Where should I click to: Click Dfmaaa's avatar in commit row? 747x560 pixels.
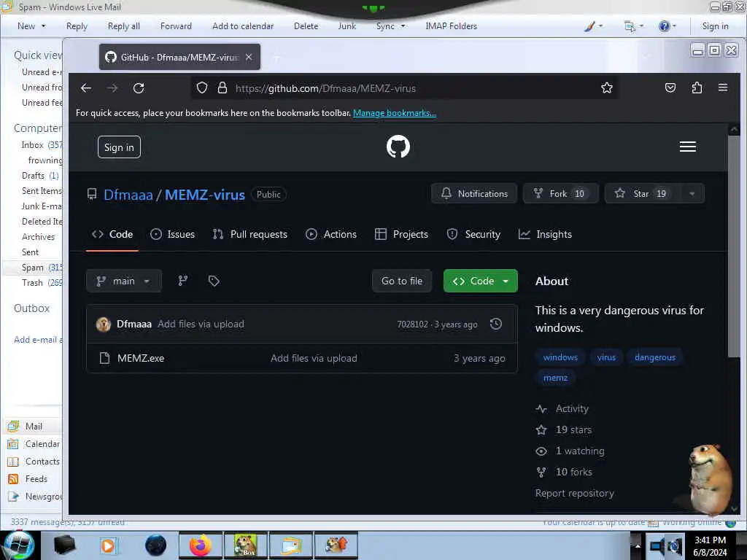click(104, 324)
